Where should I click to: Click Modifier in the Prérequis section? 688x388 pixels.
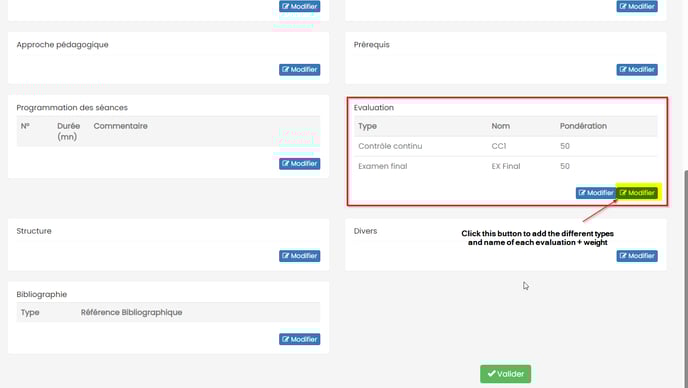point(637,69)
